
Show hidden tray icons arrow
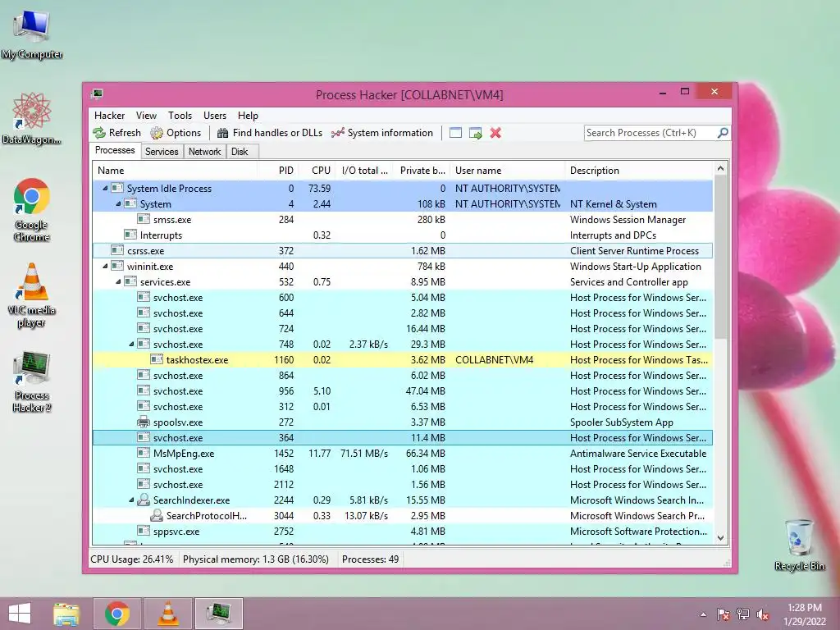(703, 615)
